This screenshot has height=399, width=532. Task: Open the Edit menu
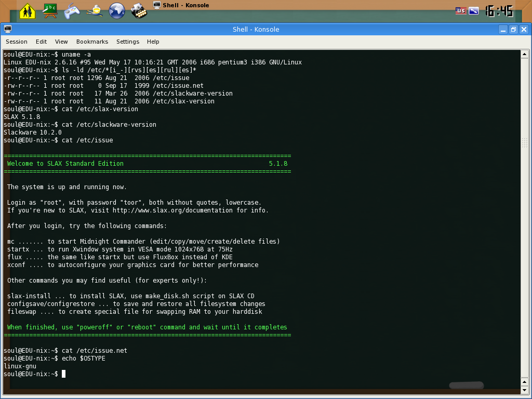pyautogui.click(x=41, y=42)
